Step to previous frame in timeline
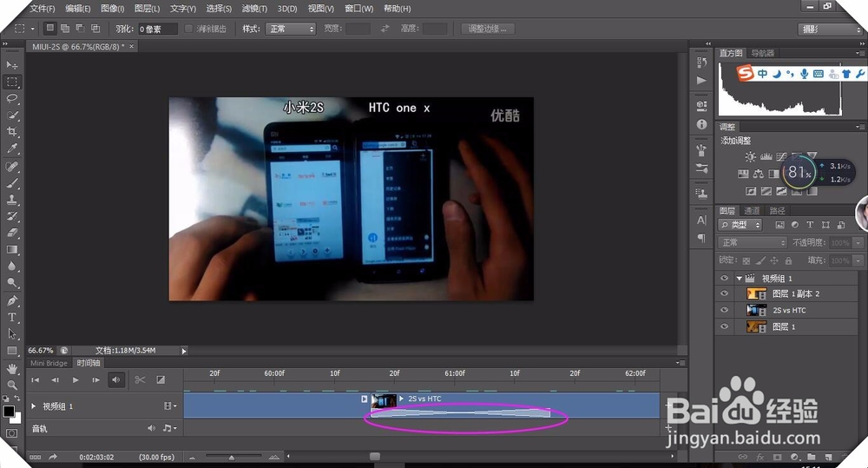 click(55, 380)
